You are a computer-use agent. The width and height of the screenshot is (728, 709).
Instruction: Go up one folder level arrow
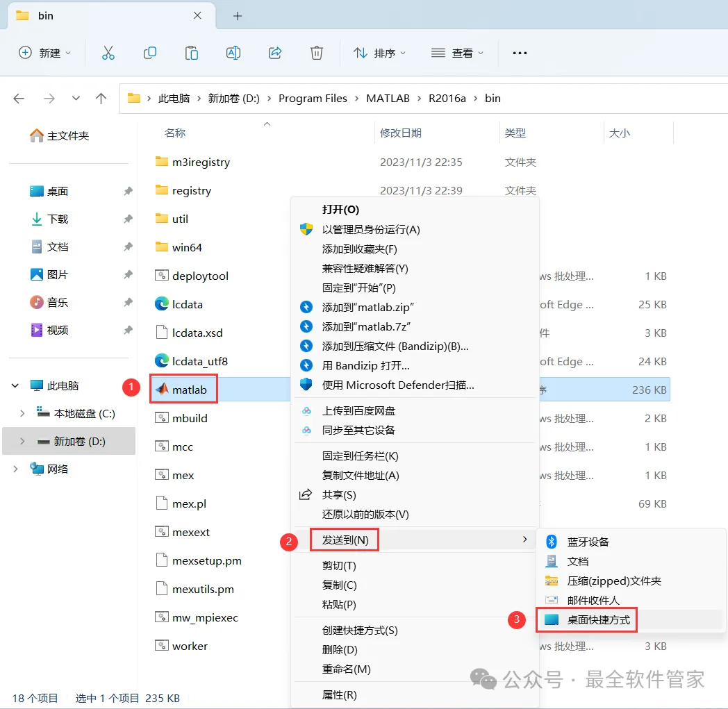click(x=101, y=99)
